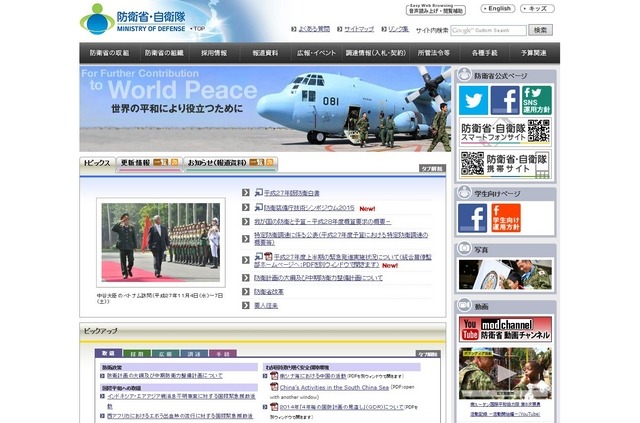This screenshot has width=640, height=423.
Task: Switch site language to English
Action: point(498,9)
